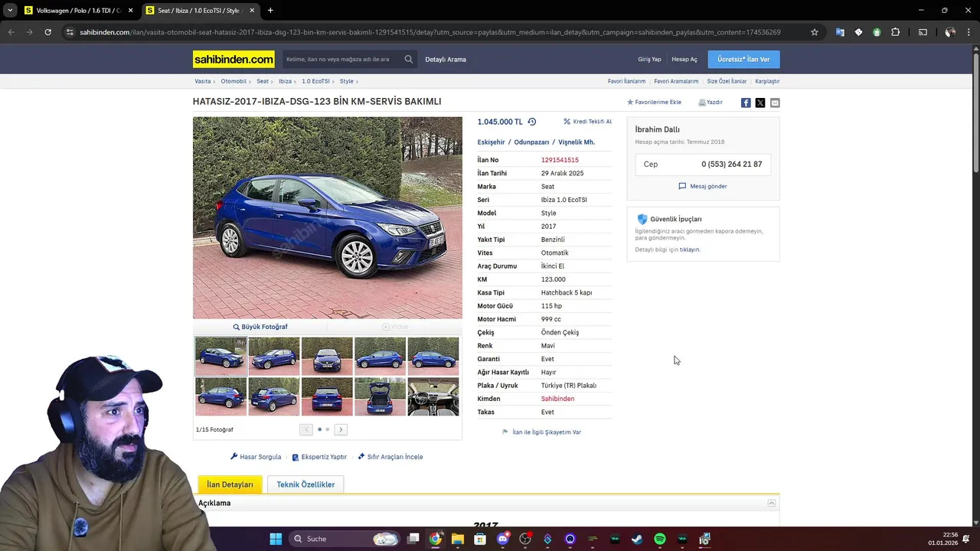Click the search magnifier icon

(x=409, y=59)
